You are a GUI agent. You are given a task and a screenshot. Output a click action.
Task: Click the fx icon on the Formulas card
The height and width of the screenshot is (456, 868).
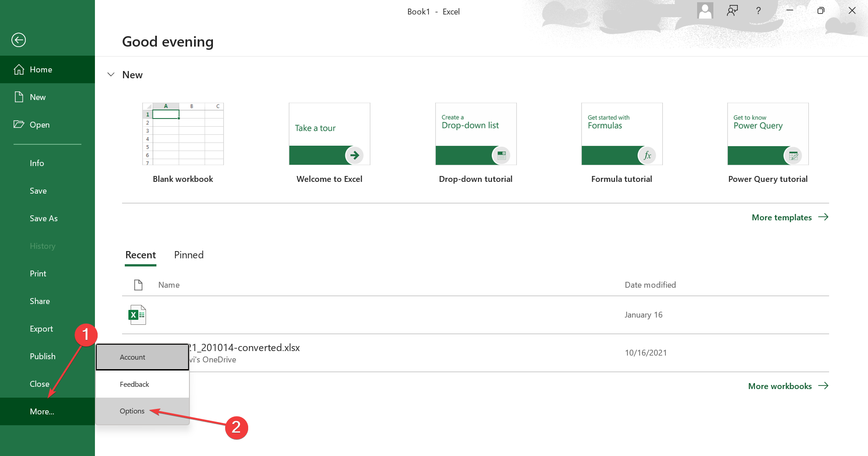(x=647, y=155)
